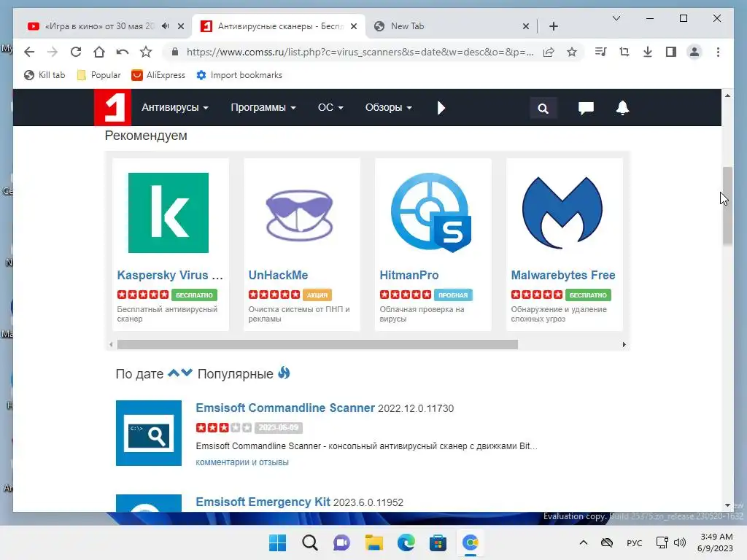
Task: Click the page vertical scrollbar thumb
Action: (x=727, y=206)
